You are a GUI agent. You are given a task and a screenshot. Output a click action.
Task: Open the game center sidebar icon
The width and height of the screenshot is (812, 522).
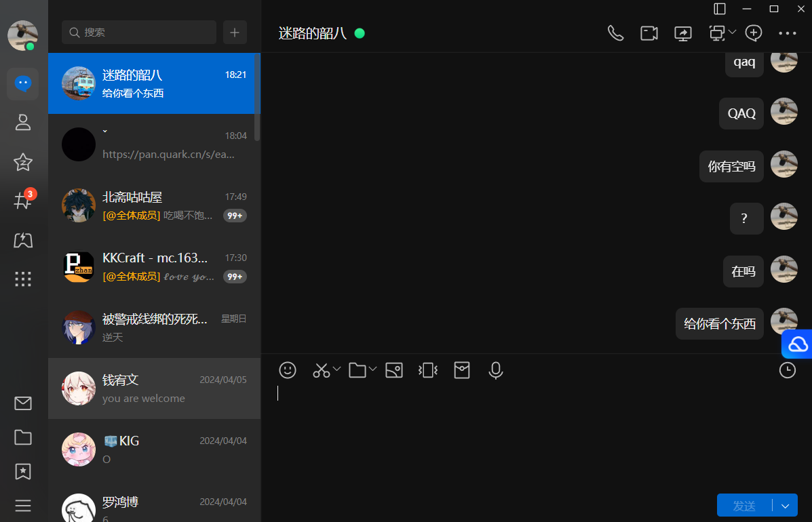coord(23,240)
